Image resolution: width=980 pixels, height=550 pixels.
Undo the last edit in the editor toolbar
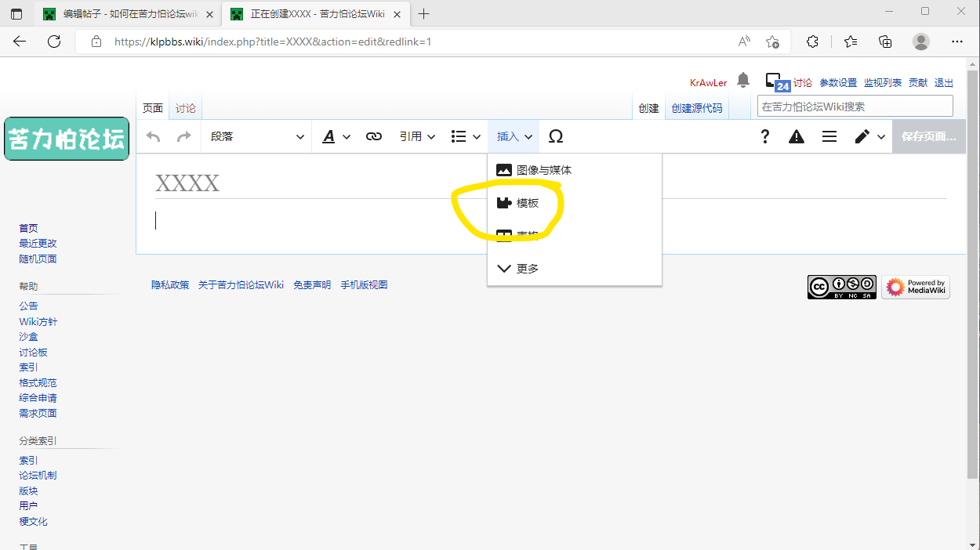tap(154, 136)
